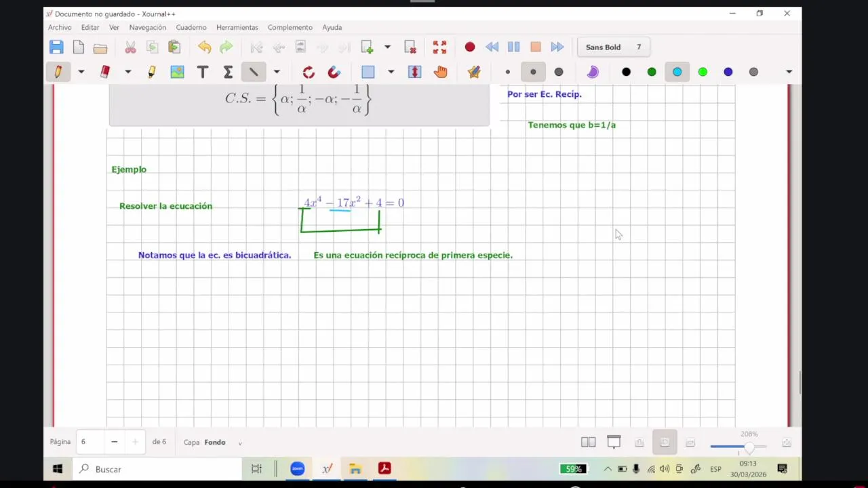Undo the last action
Image resolution: width=868 pixels, height=488 pixels.
point(204,47)
